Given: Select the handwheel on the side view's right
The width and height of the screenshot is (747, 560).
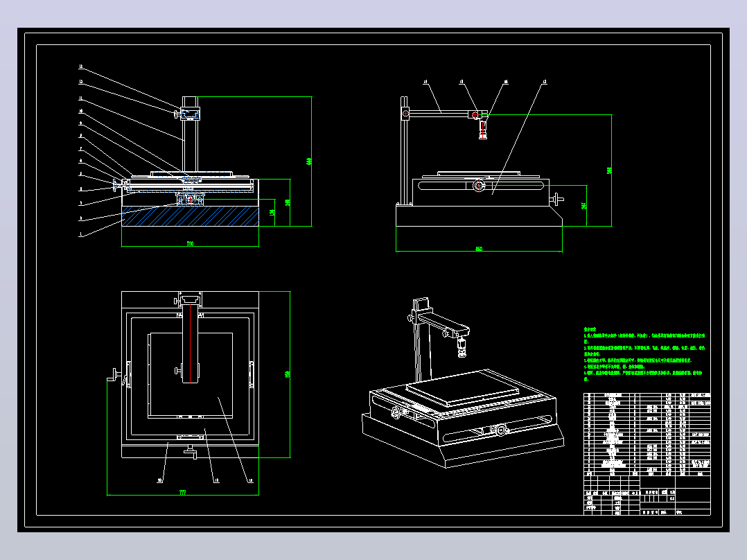Looking at the screenshot, I should coord(557,199).
